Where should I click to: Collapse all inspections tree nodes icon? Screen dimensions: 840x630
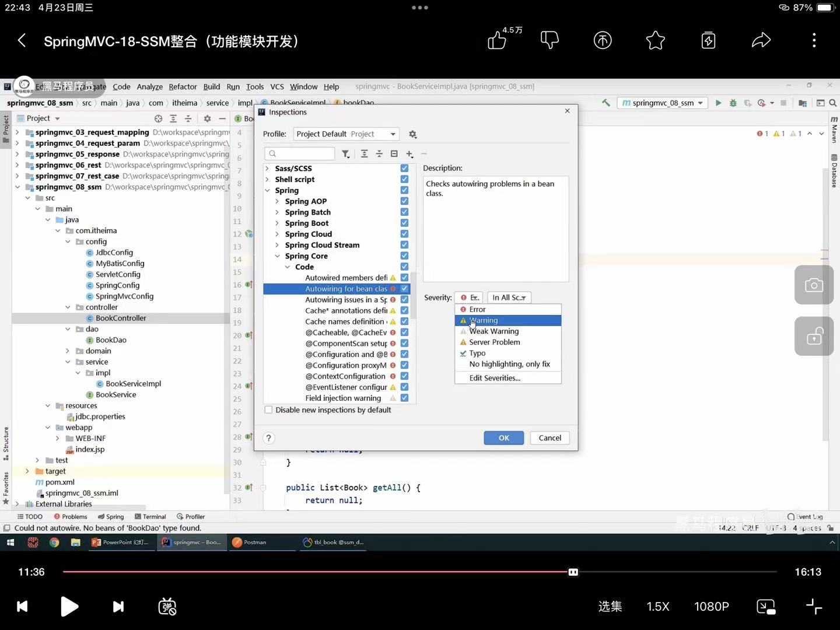[x=379, y=154]
